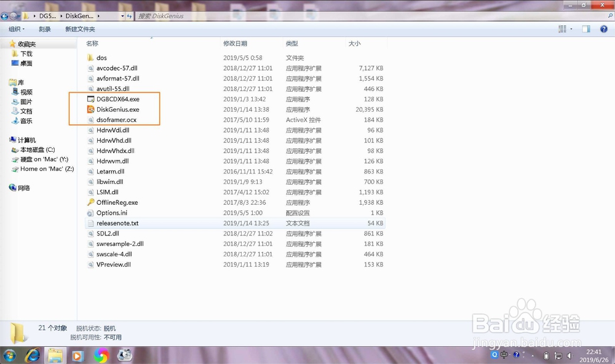Click the volume speaker tray icon
Image resolution: width=615 pixels, height=364 pixels.
click(x=569, y=356)
